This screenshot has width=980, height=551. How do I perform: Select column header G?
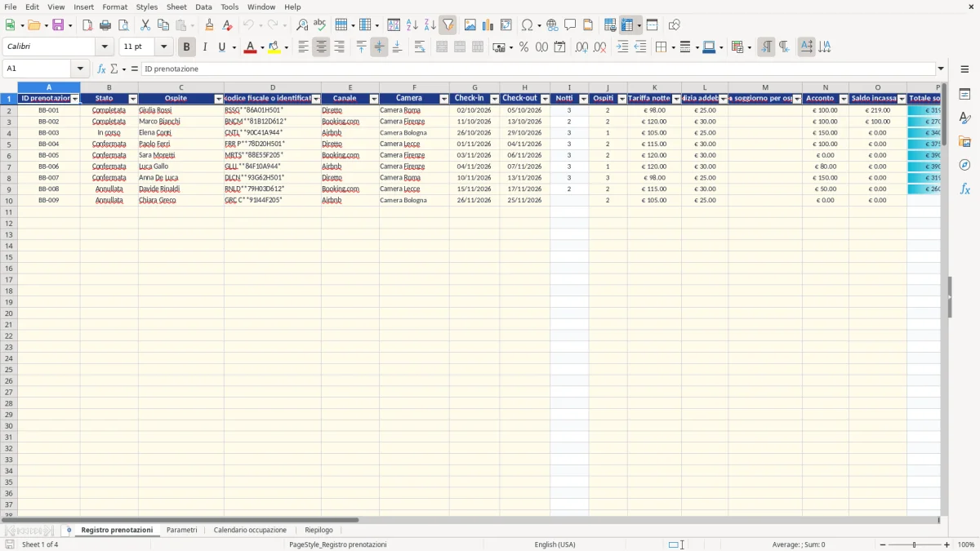[474, 87]
